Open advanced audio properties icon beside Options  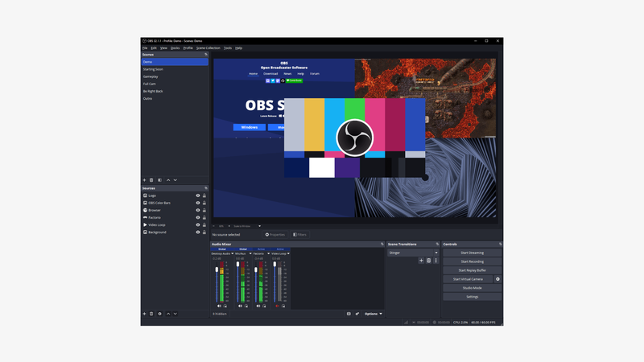click(357, 314)
